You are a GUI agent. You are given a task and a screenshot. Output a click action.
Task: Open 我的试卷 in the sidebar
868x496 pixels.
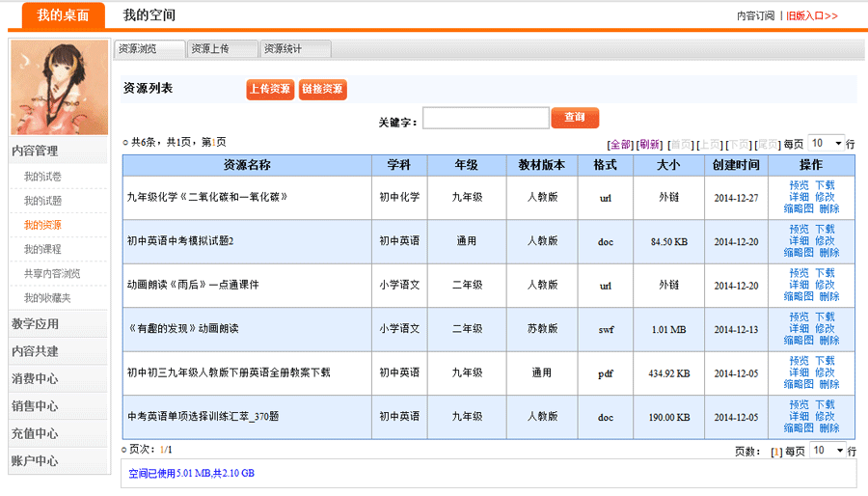coord(42,177)
